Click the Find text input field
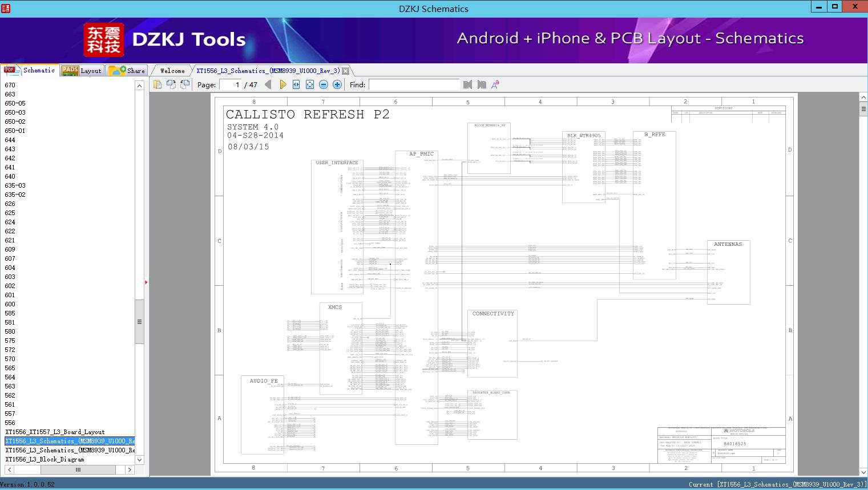868x490 pixels. [x=414, y=84]
